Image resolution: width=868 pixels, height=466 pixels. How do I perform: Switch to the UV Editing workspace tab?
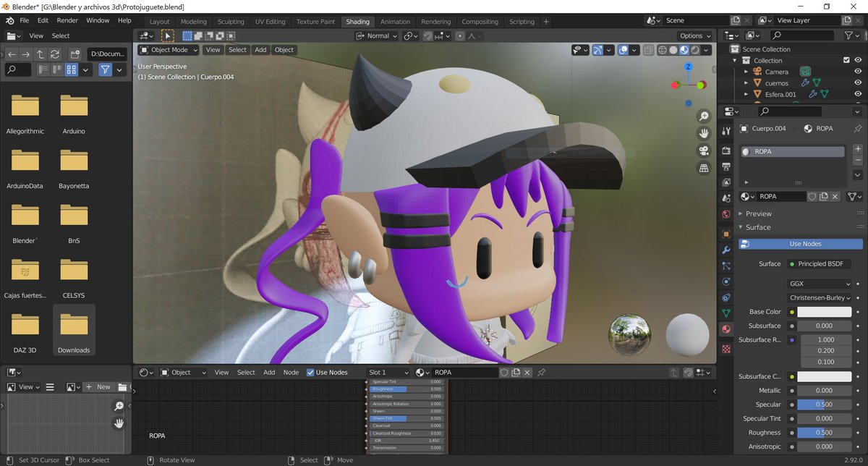pyautogui.click(x=270, y=22)
